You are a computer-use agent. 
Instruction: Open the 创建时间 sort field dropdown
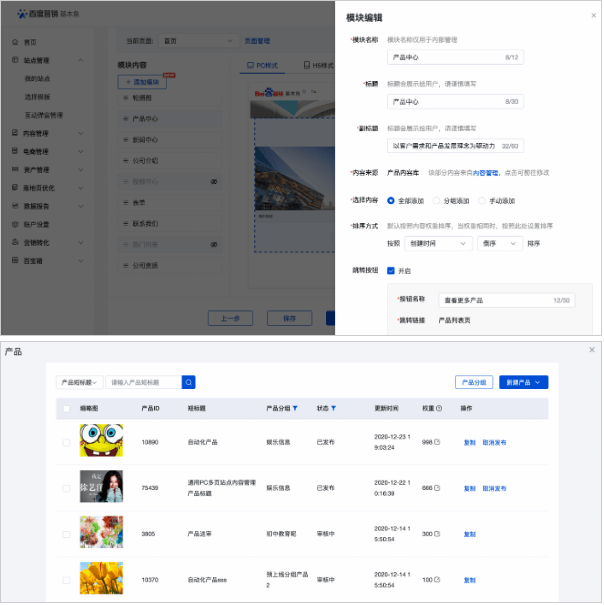coord(438,243)
